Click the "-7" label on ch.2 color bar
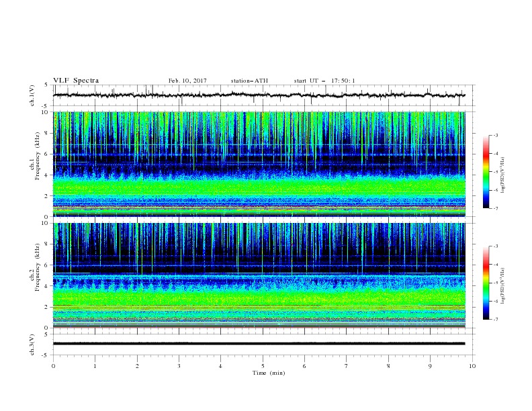Screen dimensions: 532x411 coord(496,320)
